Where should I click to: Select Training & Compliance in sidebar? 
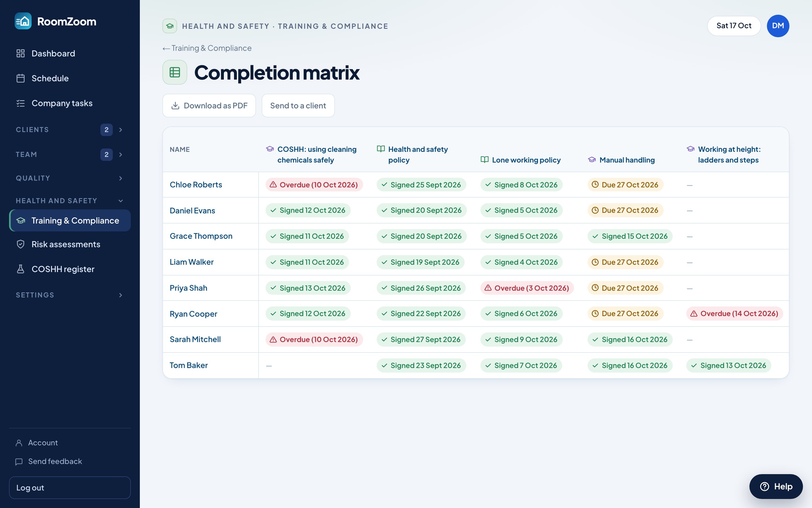coord(70,220)
